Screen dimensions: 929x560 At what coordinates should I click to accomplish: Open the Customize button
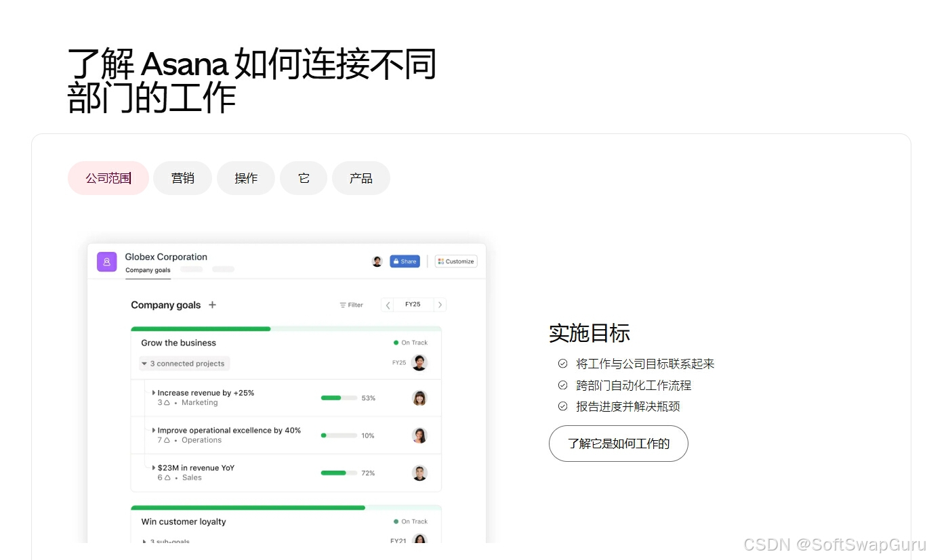pos(456,261)
